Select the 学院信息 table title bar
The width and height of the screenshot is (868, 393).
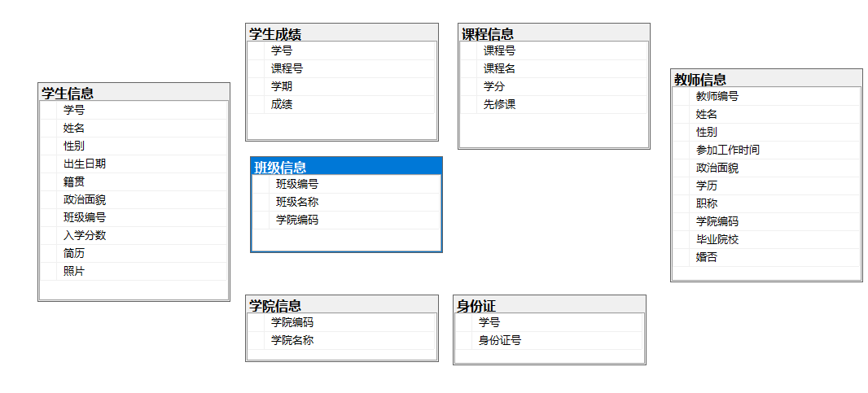341,303
